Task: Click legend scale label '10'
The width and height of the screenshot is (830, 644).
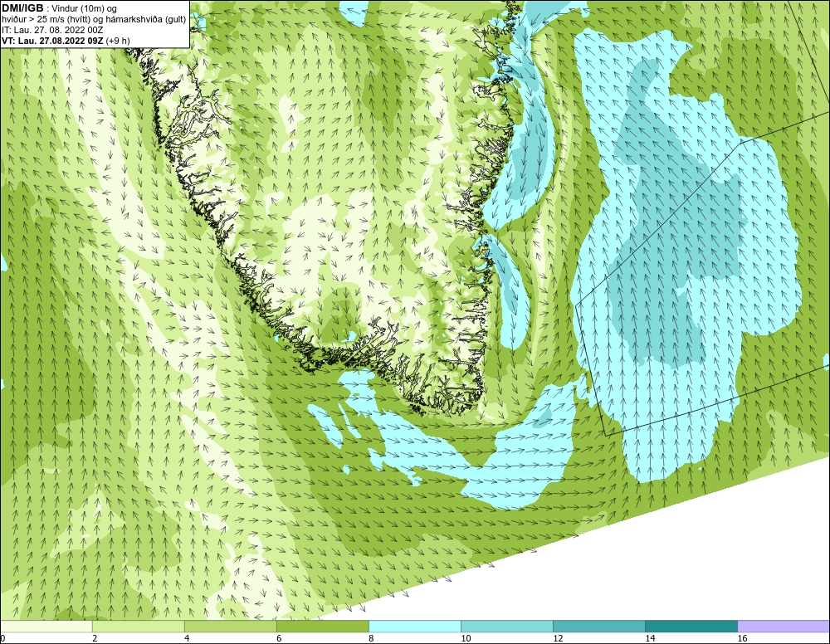Action: [x=466, y=639]
